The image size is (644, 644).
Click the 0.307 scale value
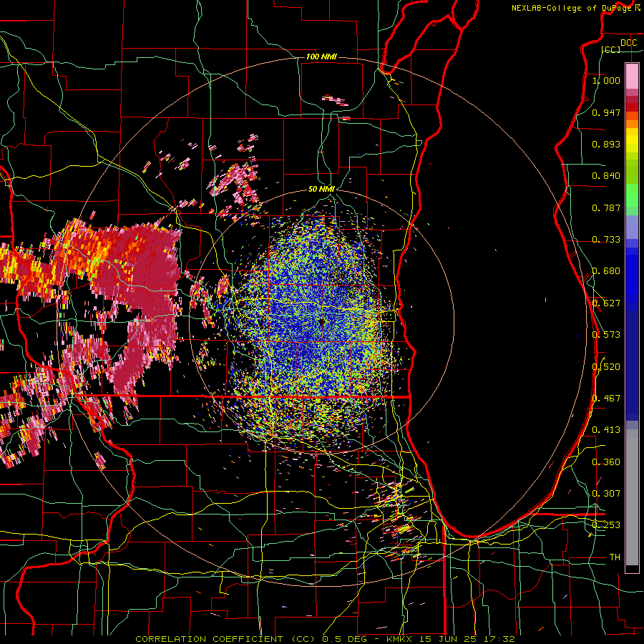click(x=606, y=494)
